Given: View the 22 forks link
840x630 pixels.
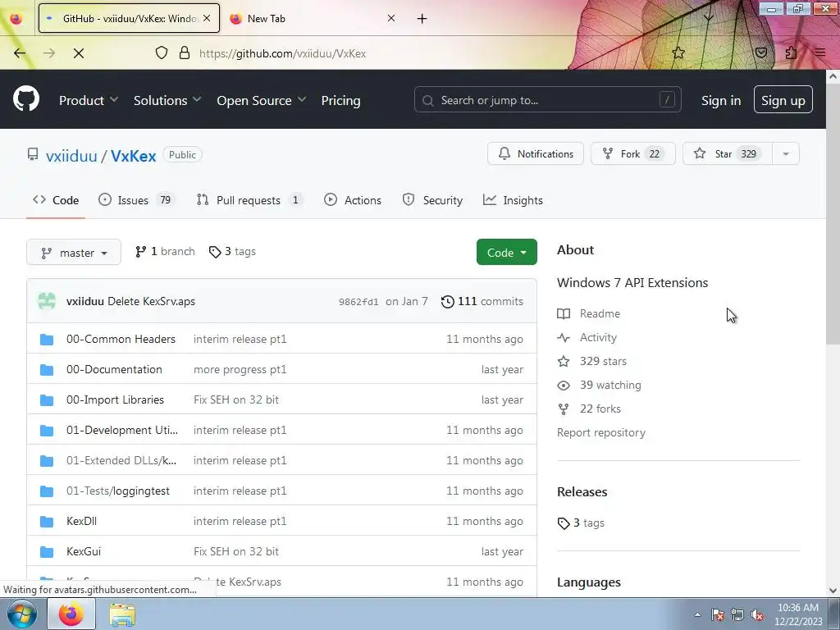Looking at the screenshot, I should 589,409.
